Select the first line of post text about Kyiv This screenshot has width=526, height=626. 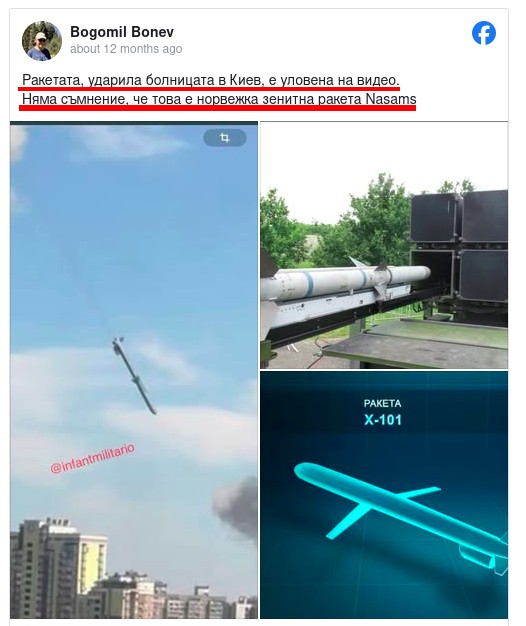tap(211, 80)
